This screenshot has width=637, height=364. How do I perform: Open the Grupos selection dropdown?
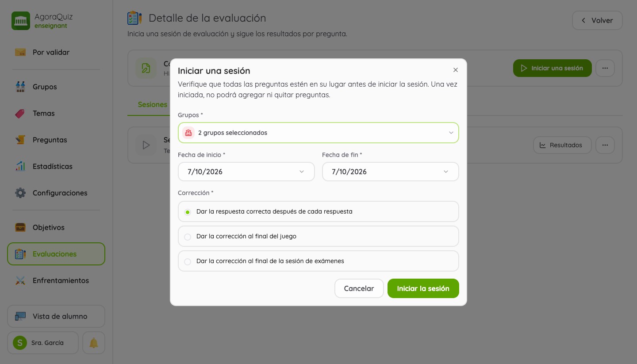318,133
